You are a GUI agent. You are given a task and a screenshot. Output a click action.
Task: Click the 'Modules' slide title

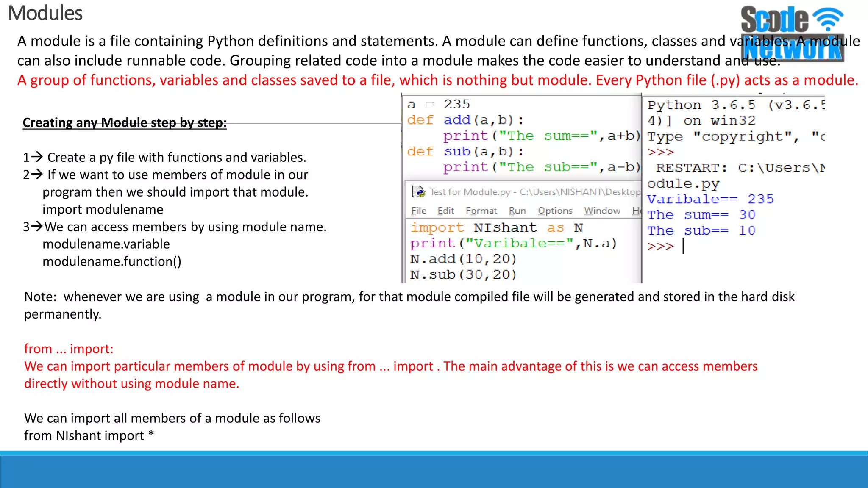point(45,13)
